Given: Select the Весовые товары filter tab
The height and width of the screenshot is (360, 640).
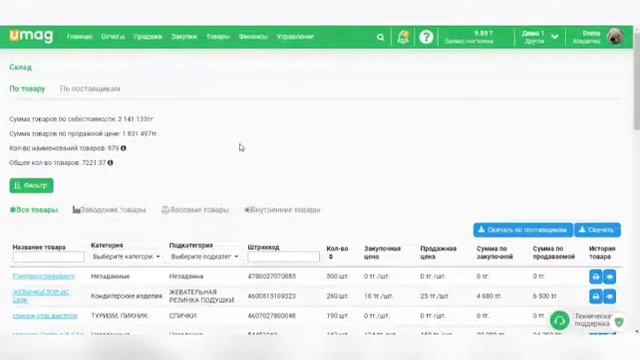Looking at the screenshot, I should 195,210.
